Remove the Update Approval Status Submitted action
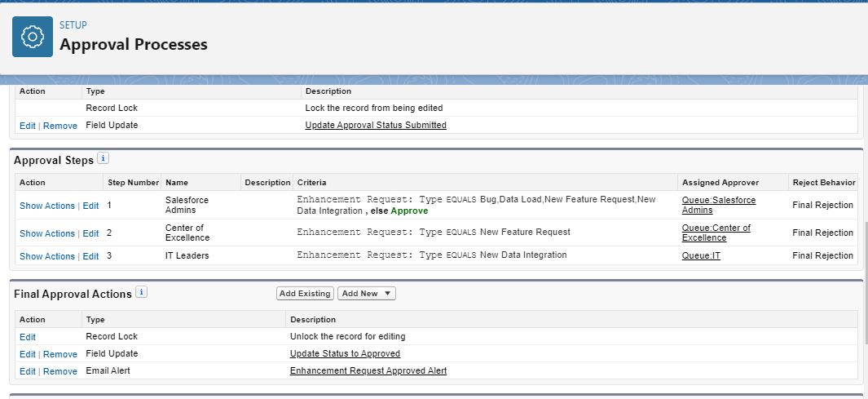The width and height of the screenshot is (868, 399). pos(60,126)
